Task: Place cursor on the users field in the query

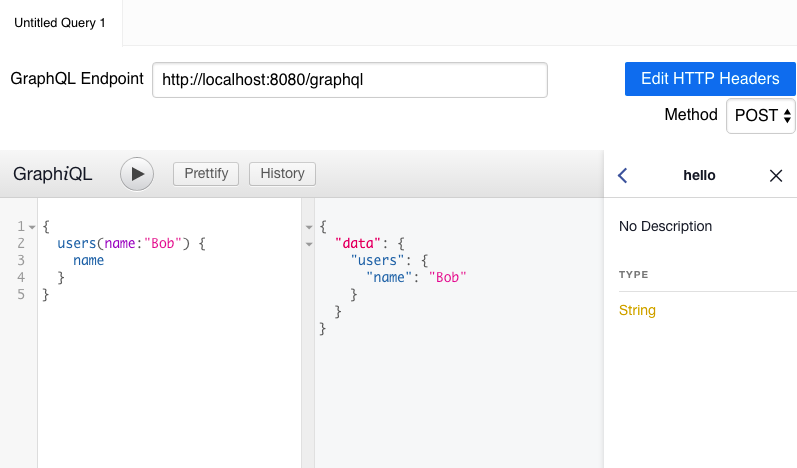Action: pos(76,243)
